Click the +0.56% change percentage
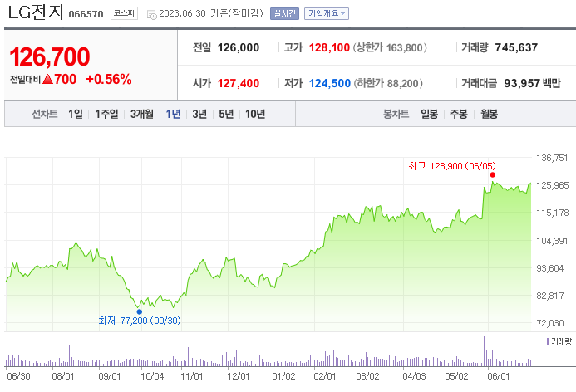Viewport: 576px width, 392px height. click(x=109, y=79)
